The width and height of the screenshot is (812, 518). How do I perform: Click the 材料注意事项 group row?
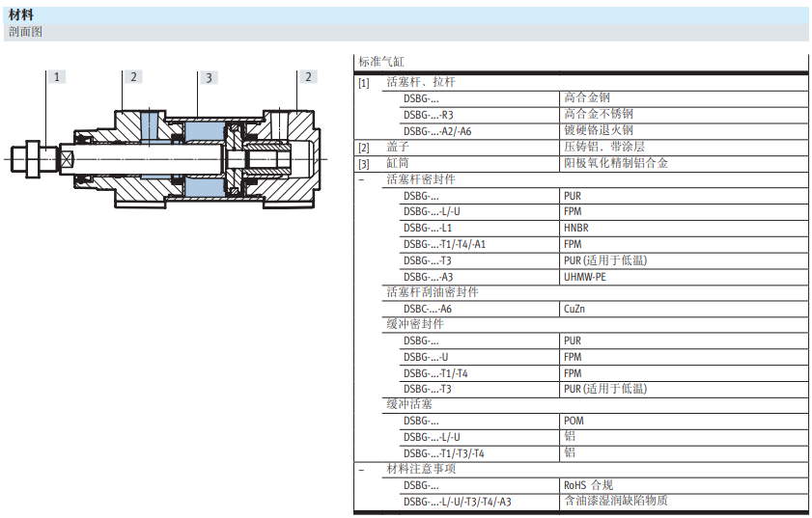pos(421,469)
